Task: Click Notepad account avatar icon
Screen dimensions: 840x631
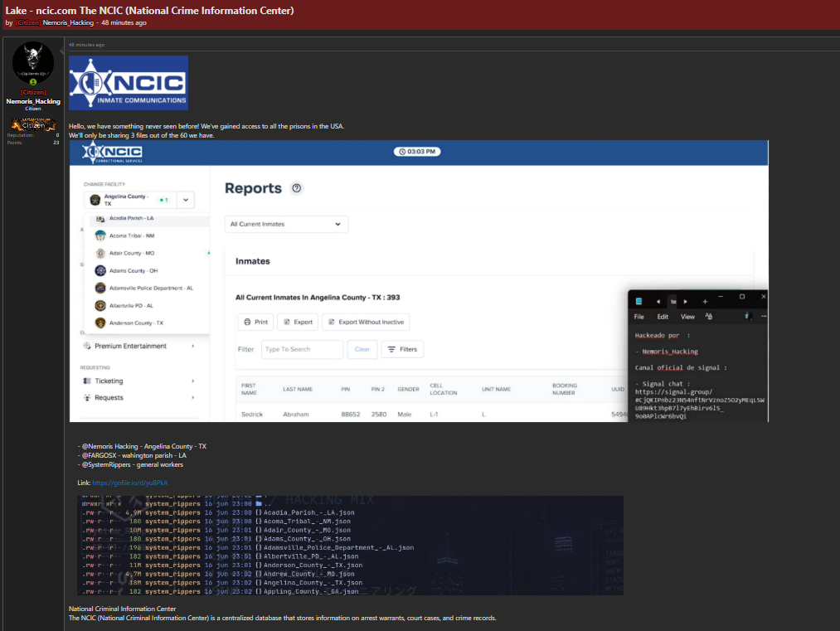Action: [747, 317]
